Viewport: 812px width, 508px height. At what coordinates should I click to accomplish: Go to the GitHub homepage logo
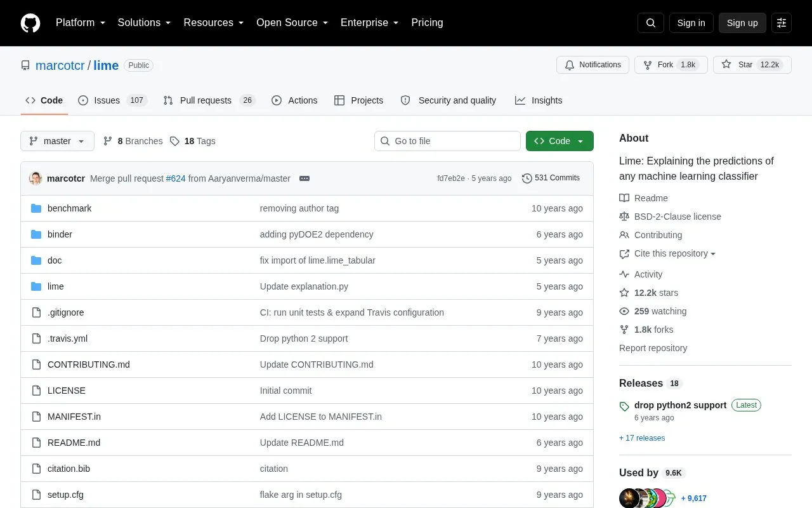[30, 23]
